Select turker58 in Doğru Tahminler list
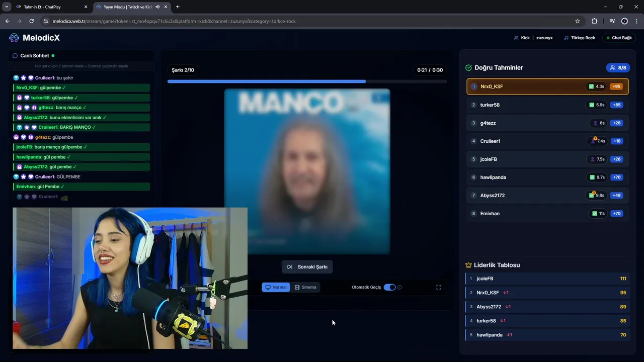644x362 pixels. [x=547, y=105]
